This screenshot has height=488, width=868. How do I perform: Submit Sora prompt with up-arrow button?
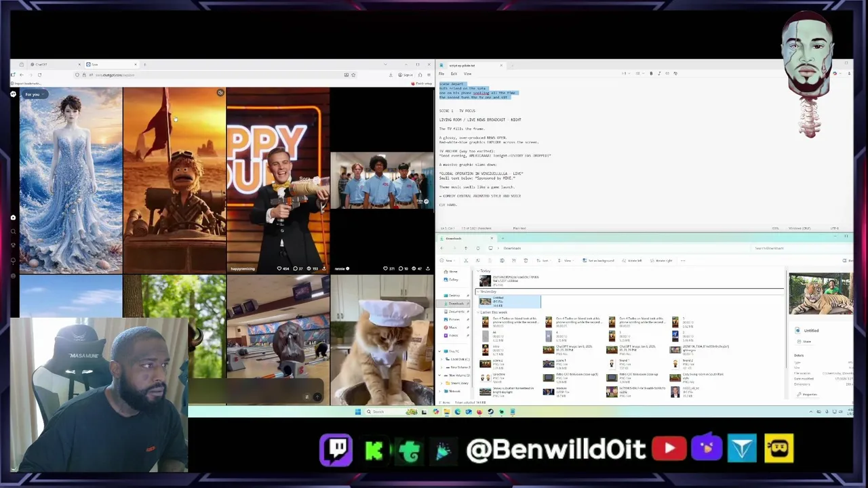(317, 397)
